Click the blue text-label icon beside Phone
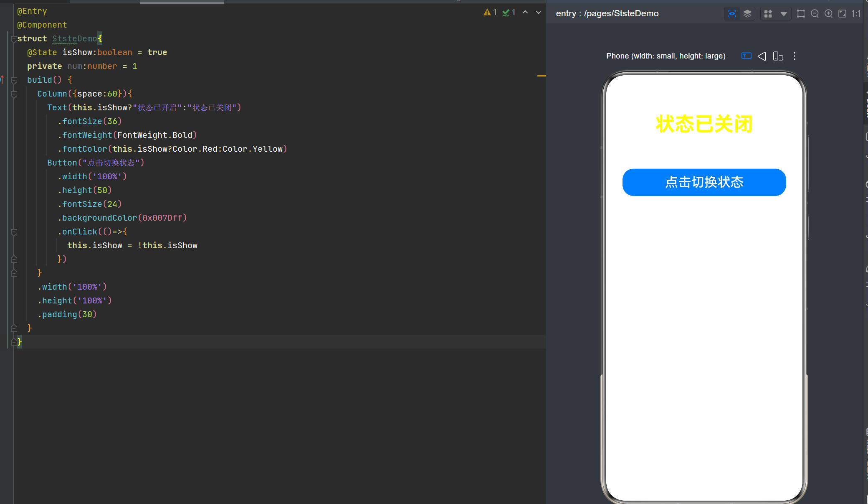 (747, 56)
